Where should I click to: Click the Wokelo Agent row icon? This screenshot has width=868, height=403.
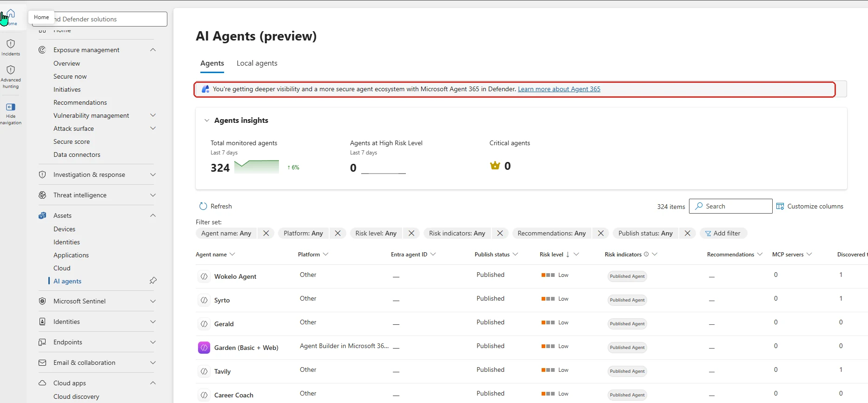(x=204, y=276)
